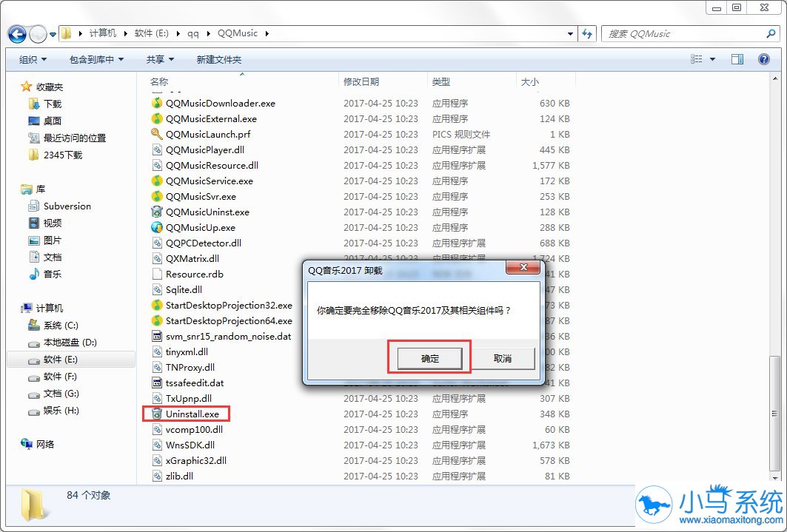Click the search magnifier icon
This screenshot has width=787, height=532.
771,33
